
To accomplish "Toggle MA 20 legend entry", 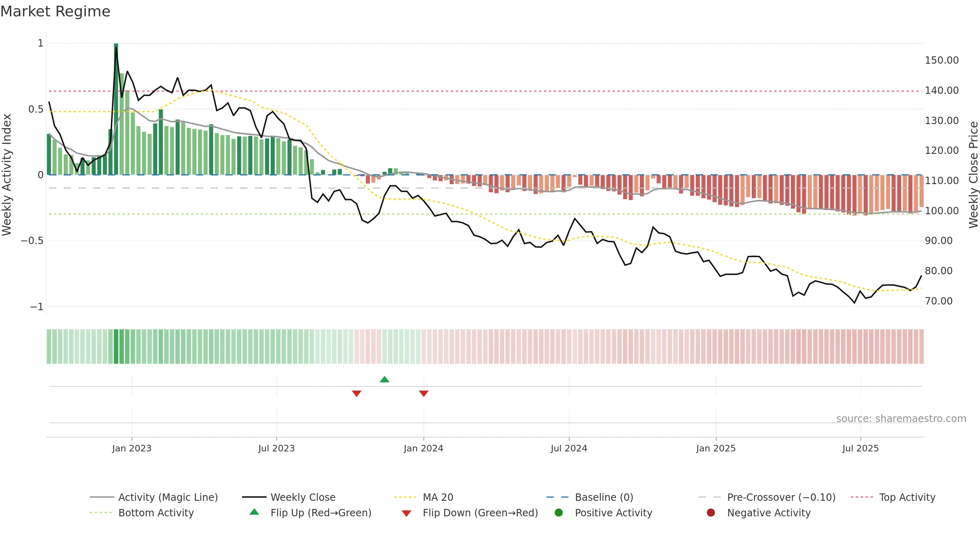I will coord(424,497).
